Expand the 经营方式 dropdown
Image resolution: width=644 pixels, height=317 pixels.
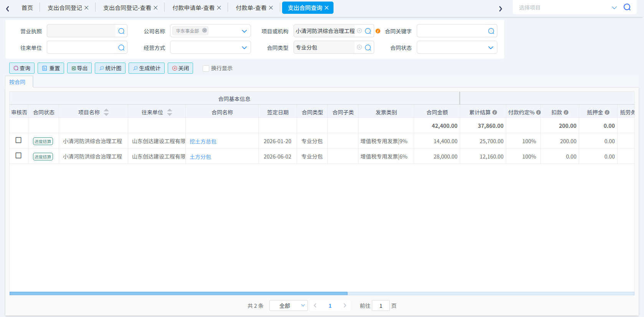point(244,48)
